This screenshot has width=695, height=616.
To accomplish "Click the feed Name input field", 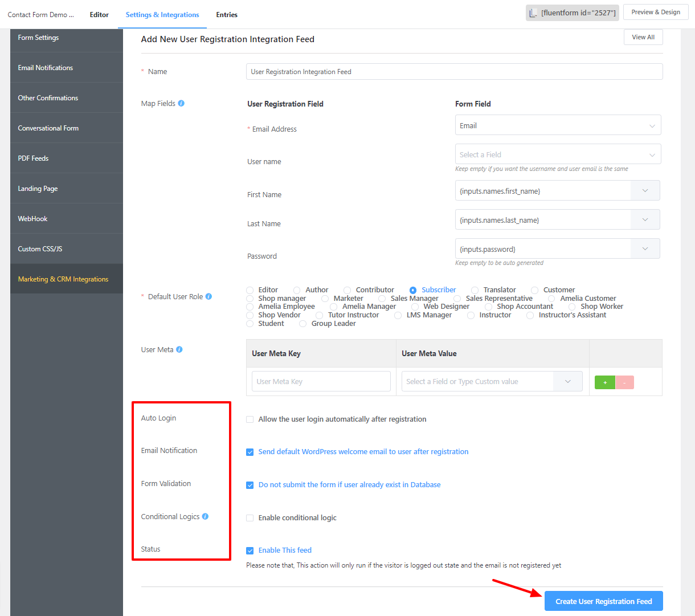I will point(455,72).
